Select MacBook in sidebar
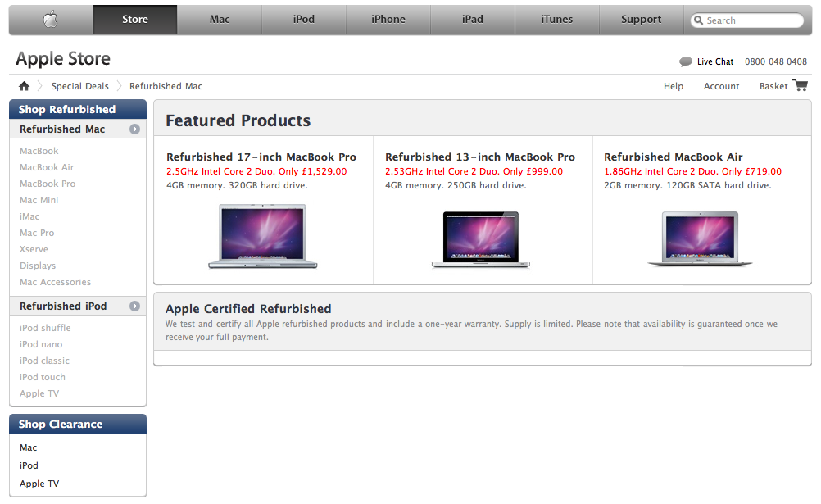The height and width of the screenshot is (504, 821). click(x=39, y=151)
